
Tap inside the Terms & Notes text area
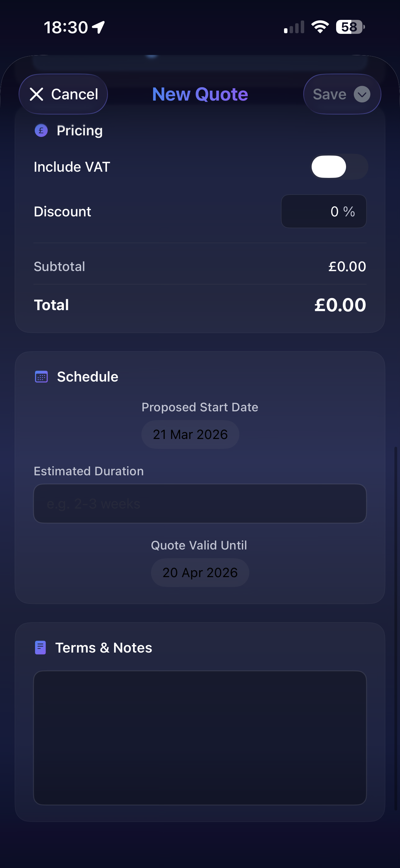click(x=200, y=738)
